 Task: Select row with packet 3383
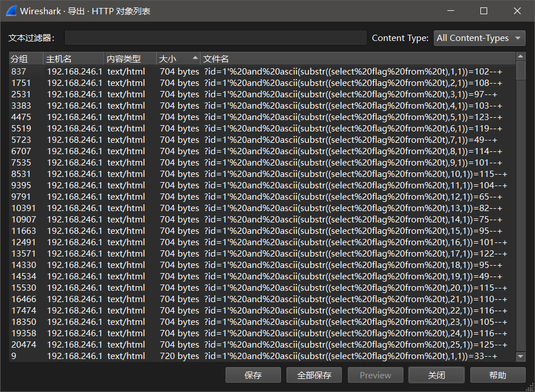[262, 106]
